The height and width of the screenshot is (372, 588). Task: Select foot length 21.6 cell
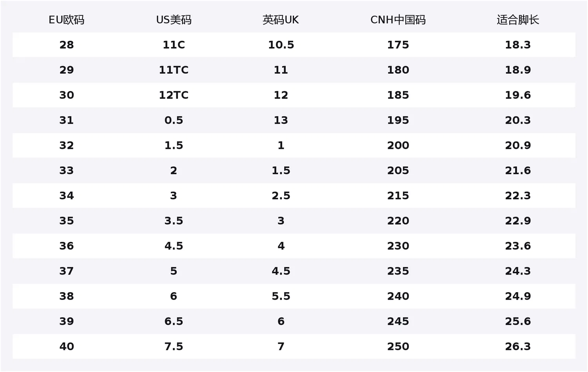pos(518,170)
